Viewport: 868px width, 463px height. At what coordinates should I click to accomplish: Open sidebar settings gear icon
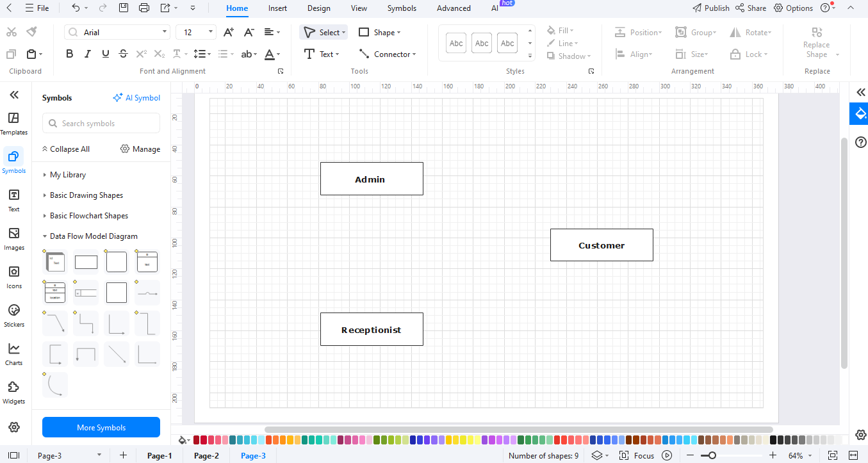(14, 427)
